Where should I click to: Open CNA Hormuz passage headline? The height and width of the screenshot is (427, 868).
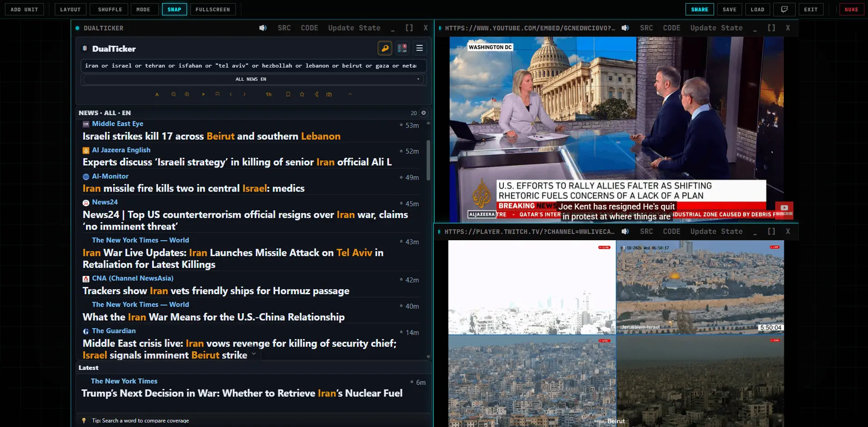coord(216,291)
